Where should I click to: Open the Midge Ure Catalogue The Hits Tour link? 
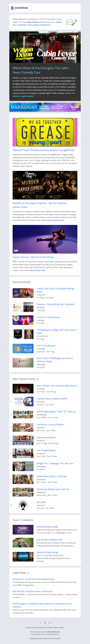pyautogui.click(x=55, y=463)
